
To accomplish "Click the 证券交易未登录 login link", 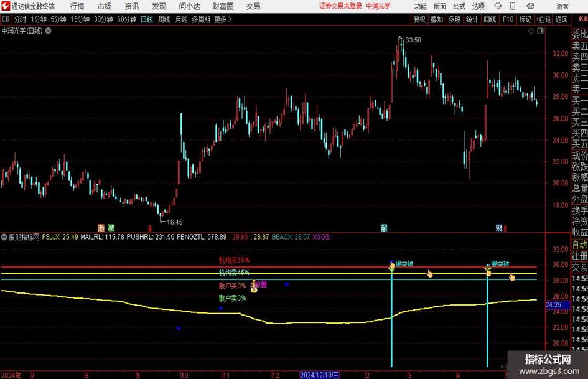I will (340, 6).
